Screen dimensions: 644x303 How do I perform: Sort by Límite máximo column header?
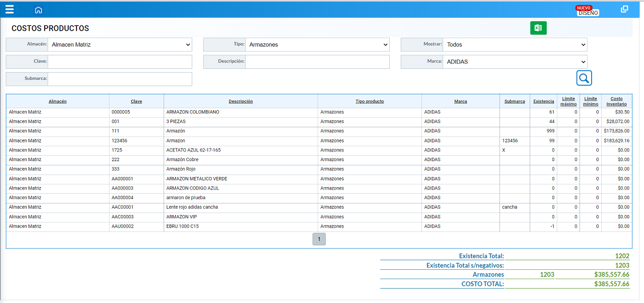click(x=569, y=101)
